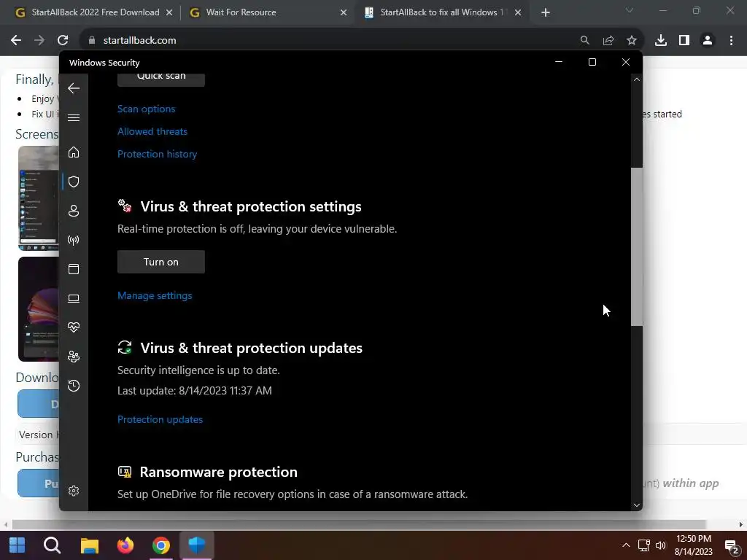Screen dimensions: 747x560
Task: Open Chrome tab search chevron
Action: coord(630,10)
